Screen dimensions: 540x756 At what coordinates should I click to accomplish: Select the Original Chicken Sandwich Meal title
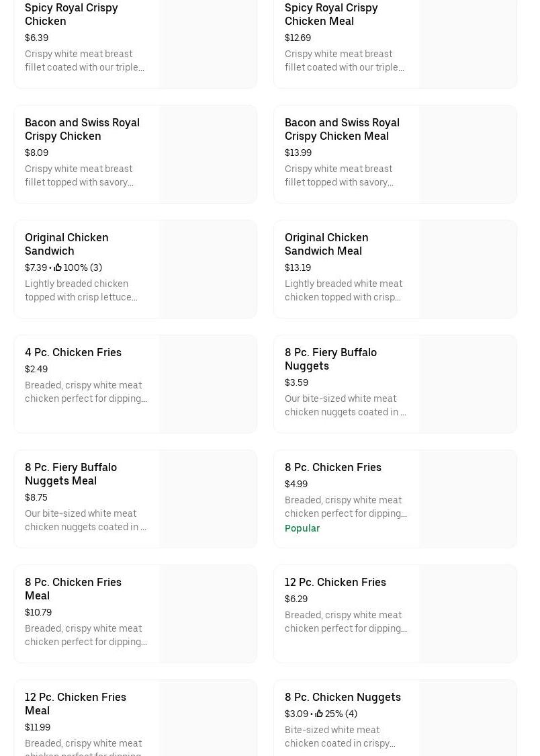pos(326,244)
